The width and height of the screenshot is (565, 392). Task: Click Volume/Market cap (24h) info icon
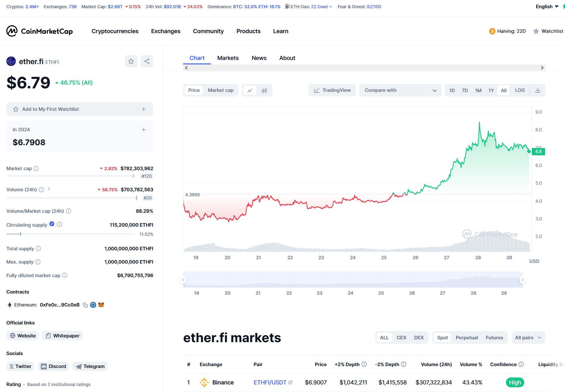pyautogui.click(x=69, y=211)
